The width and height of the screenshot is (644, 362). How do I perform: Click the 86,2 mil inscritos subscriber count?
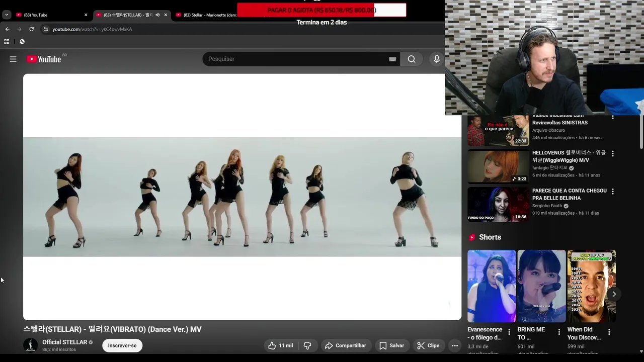point(59,349)
